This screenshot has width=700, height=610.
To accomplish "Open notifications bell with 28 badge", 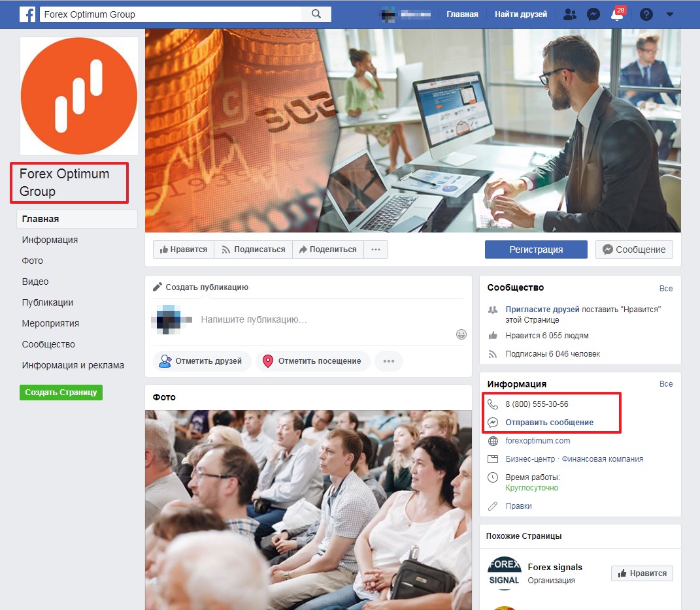I will [x=617, y=14].
